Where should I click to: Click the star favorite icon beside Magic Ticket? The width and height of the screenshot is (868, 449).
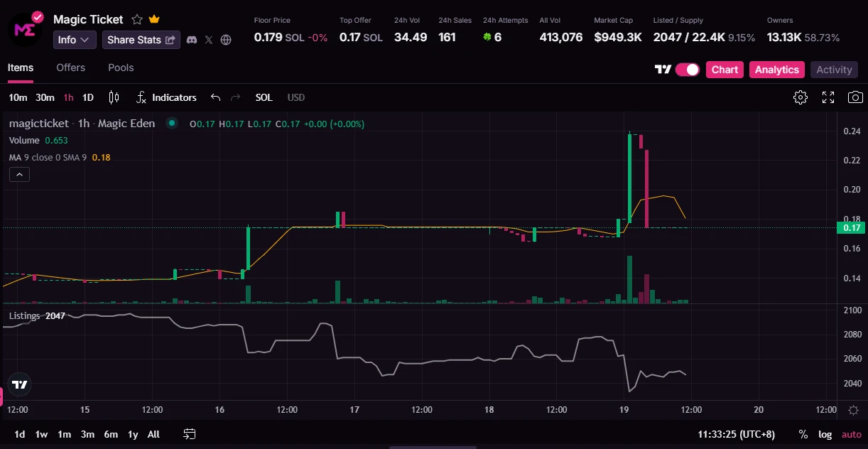[x=137, y=20]
